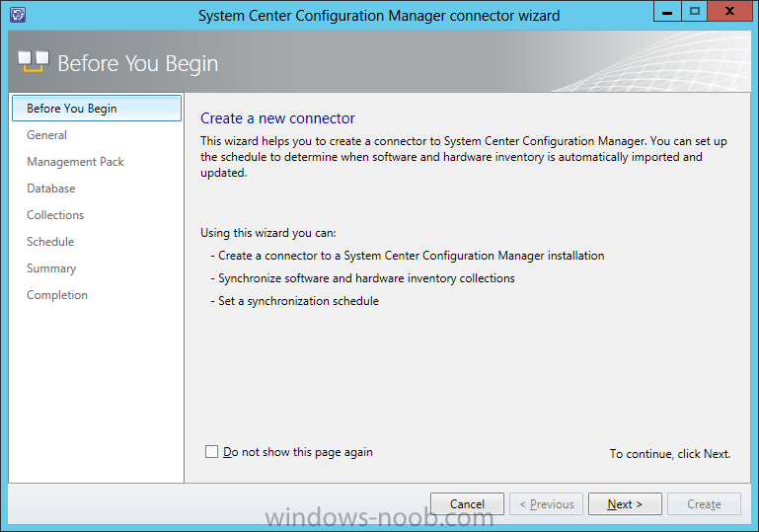759x532 pixels.
Task: Jump to the Summary step
Action: pyautogui.click(x=51, y=268)
